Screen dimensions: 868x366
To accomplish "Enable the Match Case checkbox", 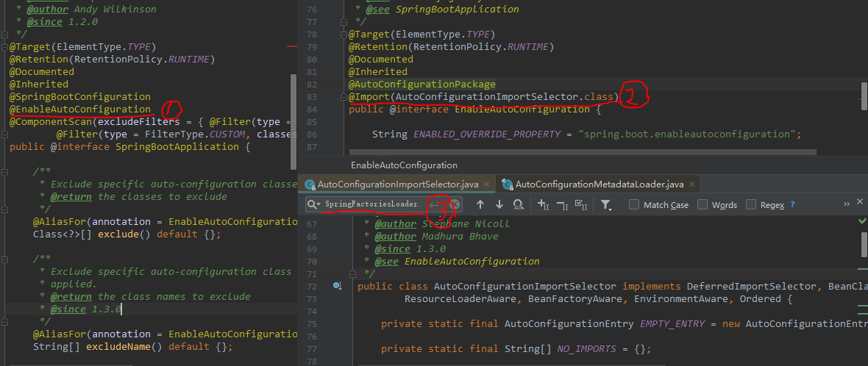I will [634, 204].
